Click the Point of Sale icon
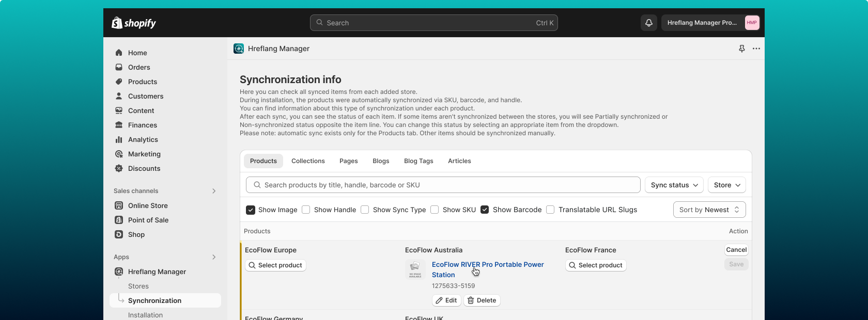This screenshot has height=320, width=868. (x=119, y=220)
